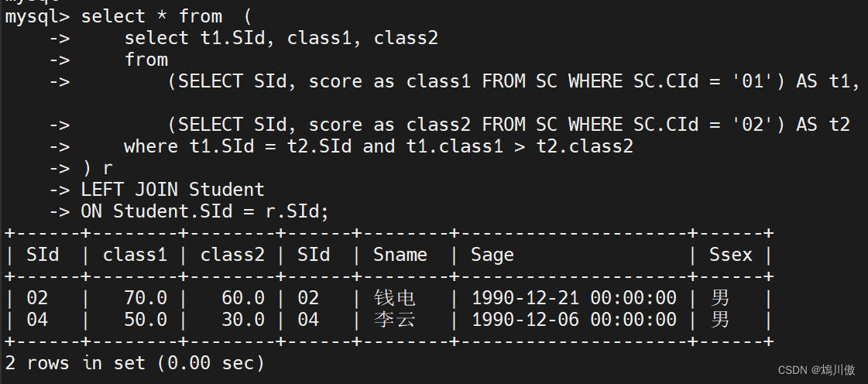Click the class1 column header in results
This screenshot has height=384, width=868.
135,255
